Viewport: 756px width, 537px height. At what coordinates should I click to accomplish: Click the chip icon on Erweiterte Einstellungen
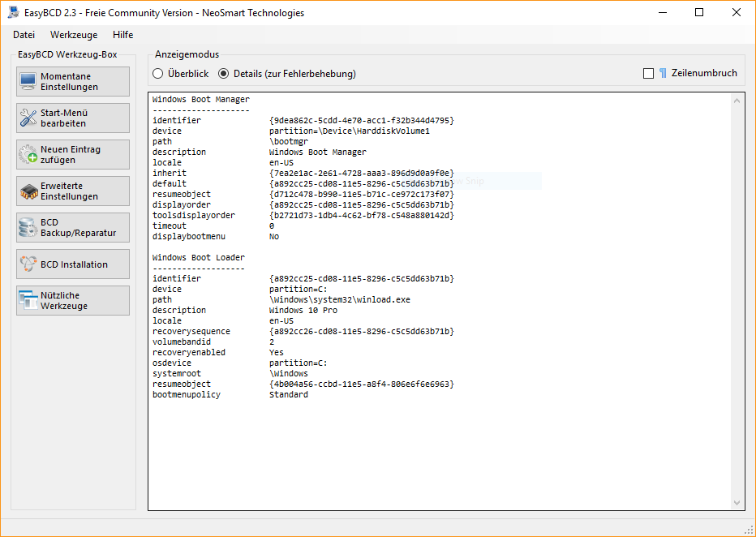coord(28,191)
